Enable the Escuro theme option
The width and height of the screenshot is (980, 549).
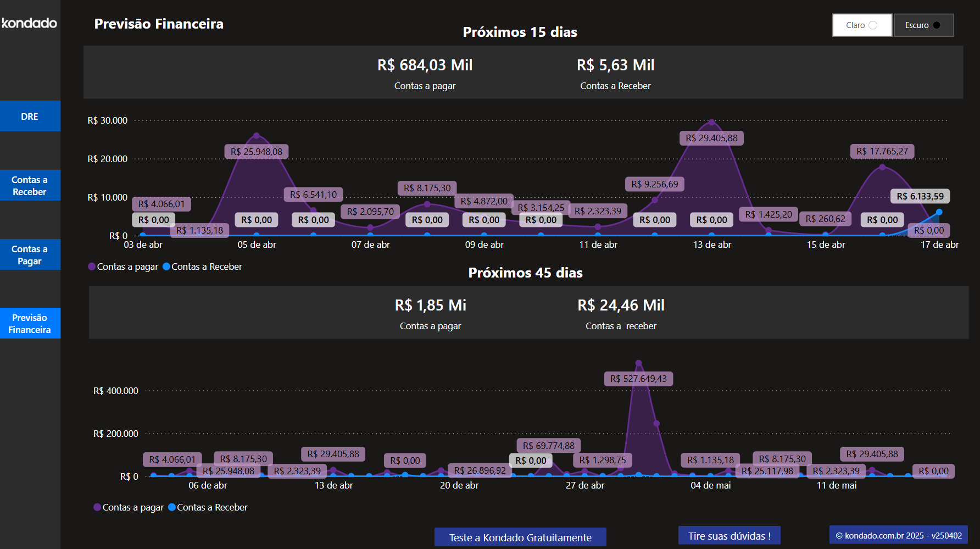923,25
